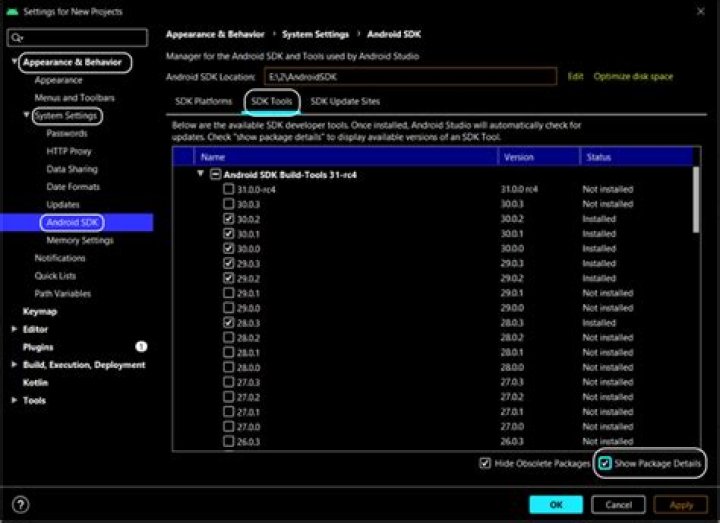Screen dimensions: 720x523
Task: Click the Android SDK Location field
Action: [x=411, y=76]
